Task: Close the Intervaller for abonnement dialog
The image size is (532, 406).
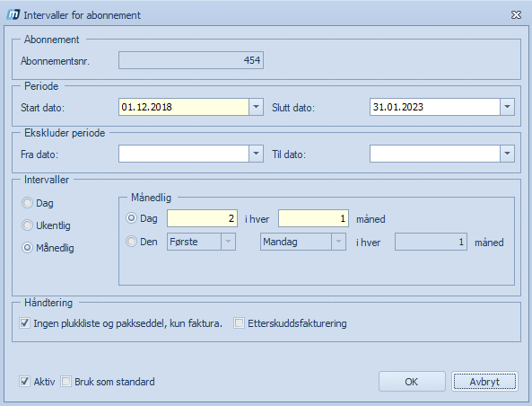Action: 516,15
